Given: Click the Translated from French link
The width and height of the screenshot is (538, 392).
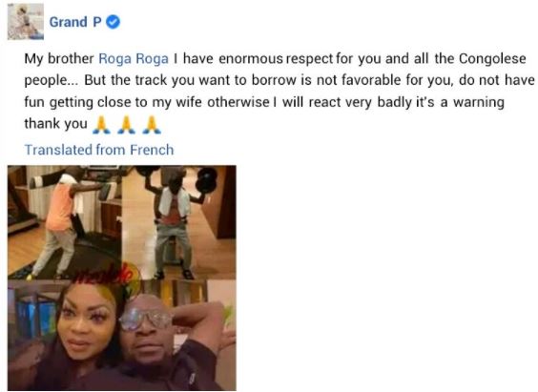Looking at the screenshot, I should 99,150.
